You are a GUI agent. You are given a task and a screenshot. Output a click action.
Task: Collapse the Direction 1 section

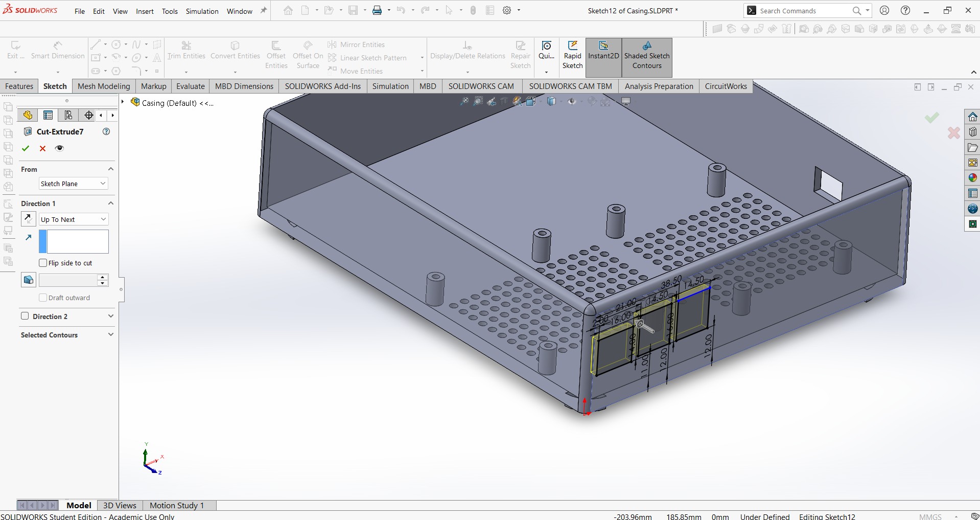point(111,204)
